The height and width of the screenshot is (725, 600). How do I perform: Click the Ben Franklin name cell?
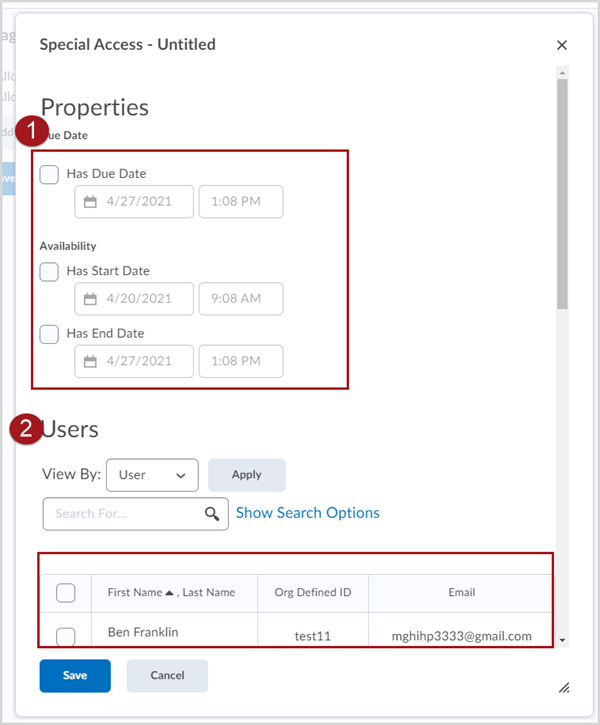(143, 632)
